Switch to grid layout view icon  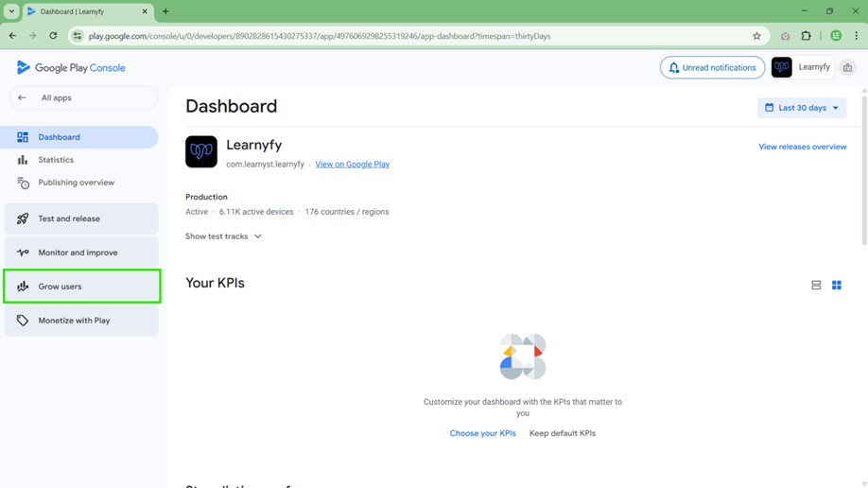click(837, 286)
